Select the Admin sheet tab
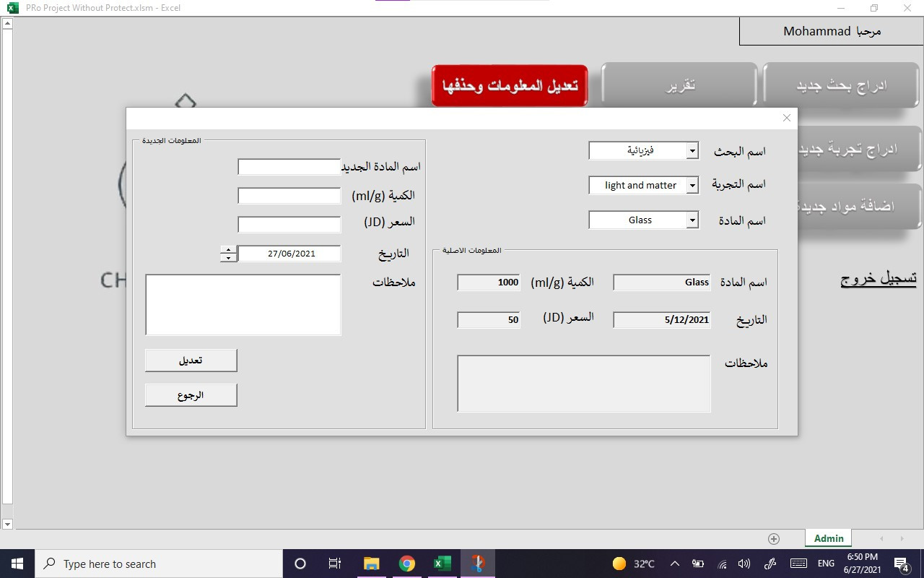 pyautogui.click(x=827, y=538)
